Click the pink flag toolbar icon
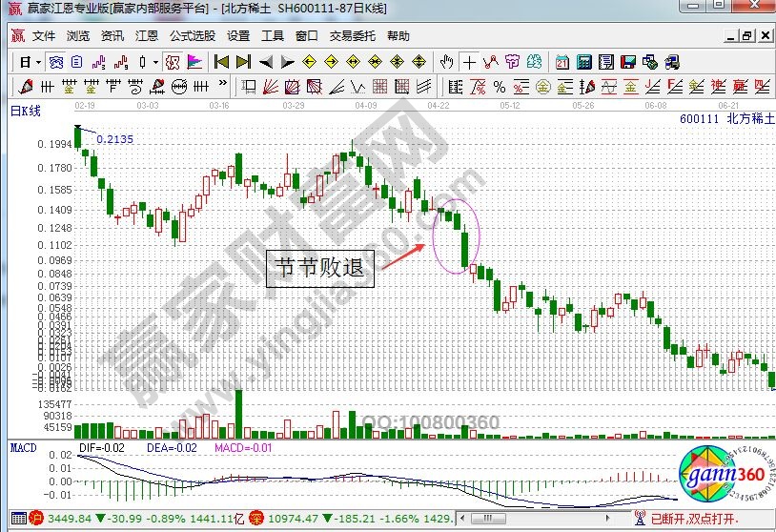Image resolution: width=776 pixels, height=532 pixels. [194, 62]
